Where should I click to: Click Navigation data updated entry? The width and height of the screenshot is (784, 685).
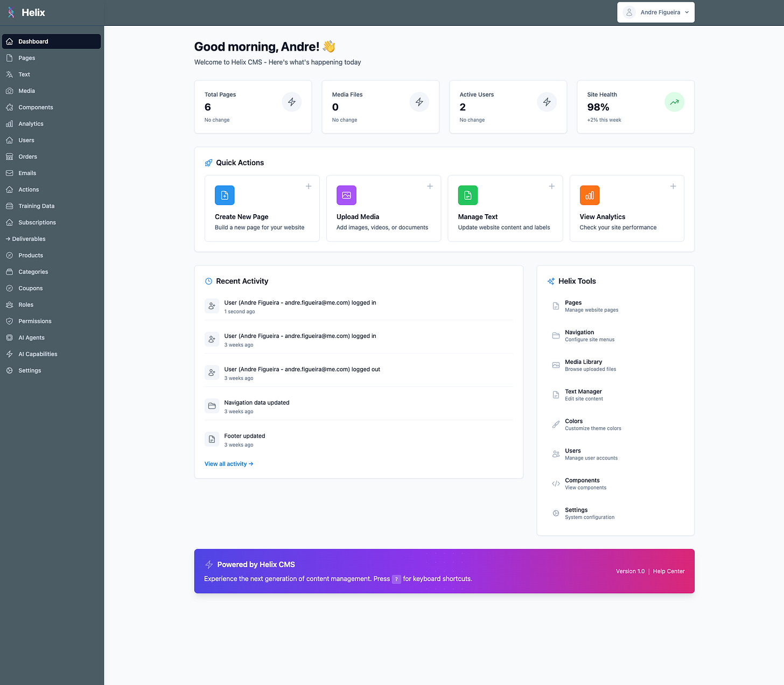point(359,407)
